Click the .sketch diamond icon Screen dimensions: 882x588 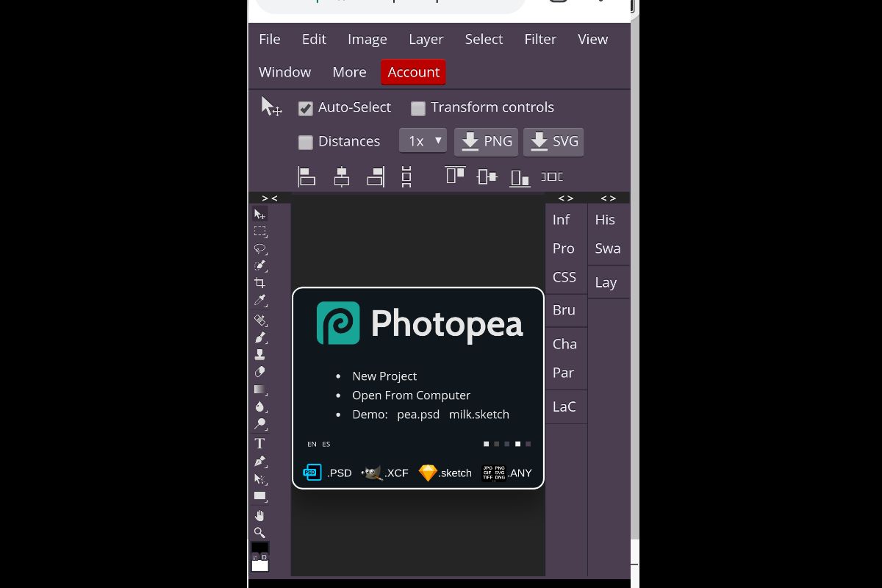tap(428, 473)
